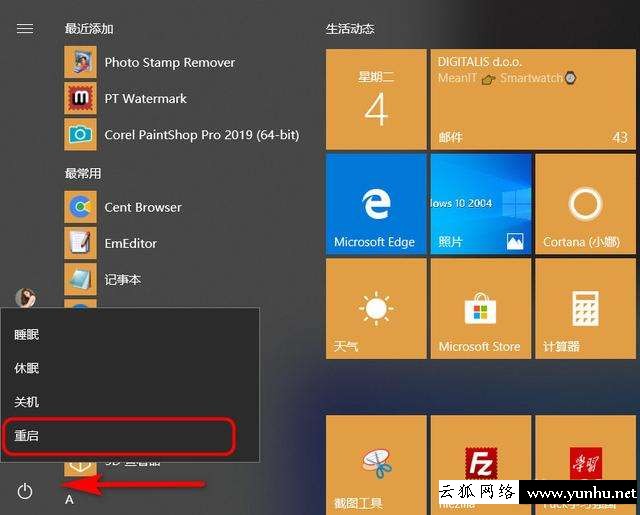Select 关机 from the power menu
The image size is (640, 515).
(130, 402)
